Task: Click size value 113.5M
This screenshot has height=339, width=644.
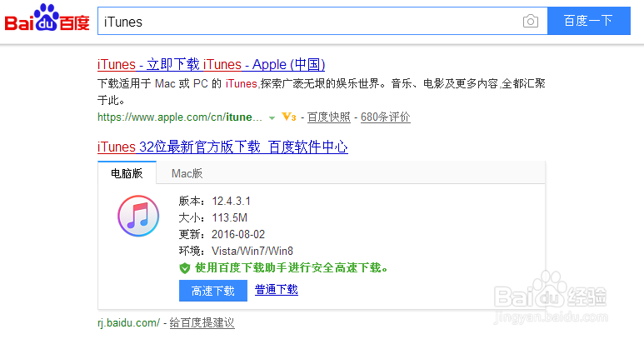Action: pyautogui.click(x=230, y=217)
